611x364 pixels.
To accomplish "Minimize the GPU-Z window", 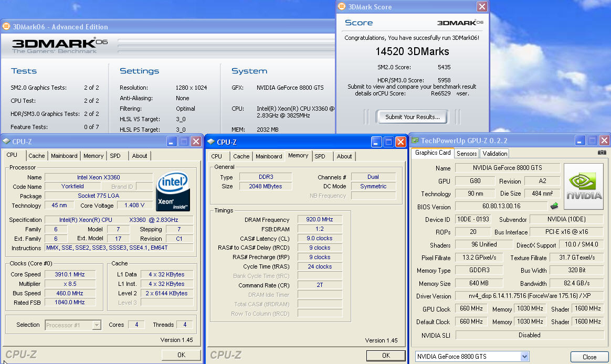I will (580, 141).
